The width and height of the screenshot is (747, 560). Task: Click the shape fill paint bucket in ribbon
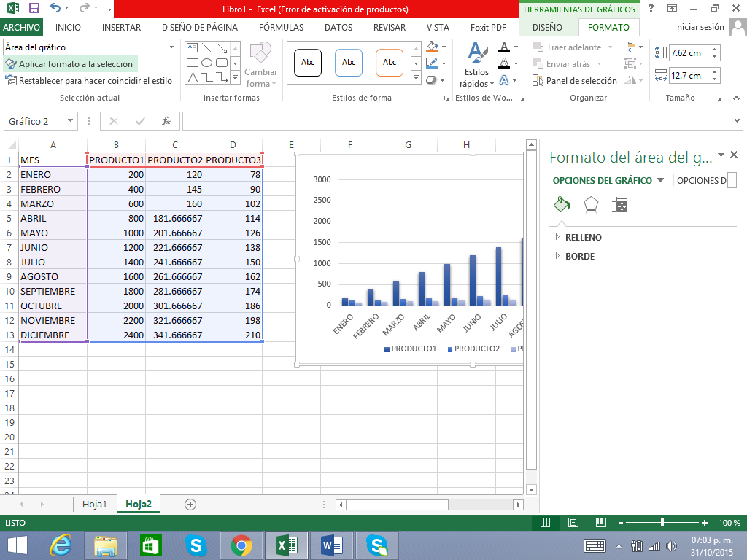coord(431,47)
